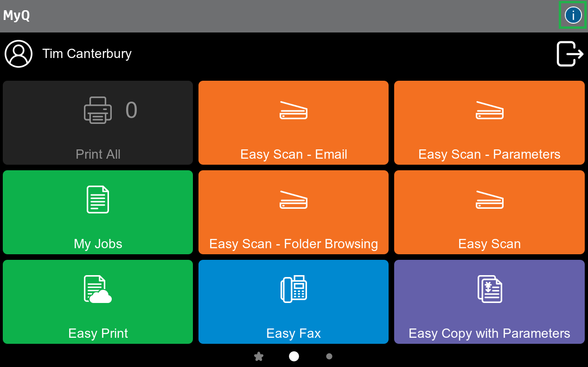Image resolution: width=588 pixels, height=367 pixels.
Task: Click the fax machine icon on Easy Fax
Action: pyautogui.click(x=294, y=289)
